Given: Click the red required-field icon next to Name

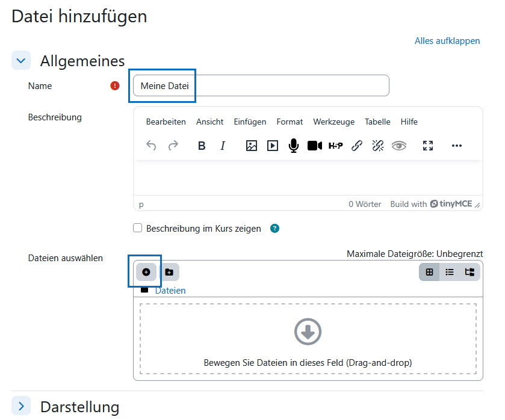Looking at the screenshot, I should (x=115, y=85).
